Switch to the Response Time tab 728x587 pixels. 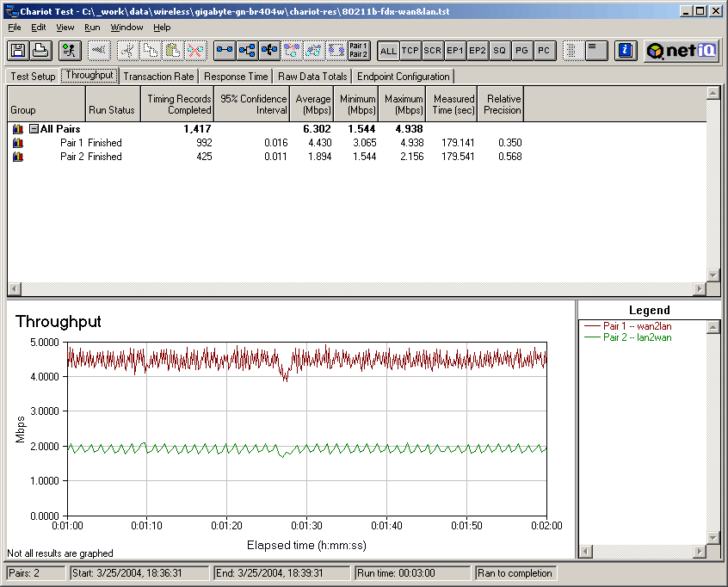236,77
